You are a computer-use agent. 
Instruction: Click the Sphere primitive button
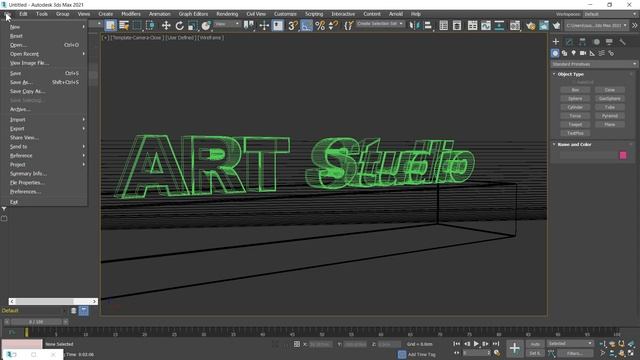click(575, 98)
